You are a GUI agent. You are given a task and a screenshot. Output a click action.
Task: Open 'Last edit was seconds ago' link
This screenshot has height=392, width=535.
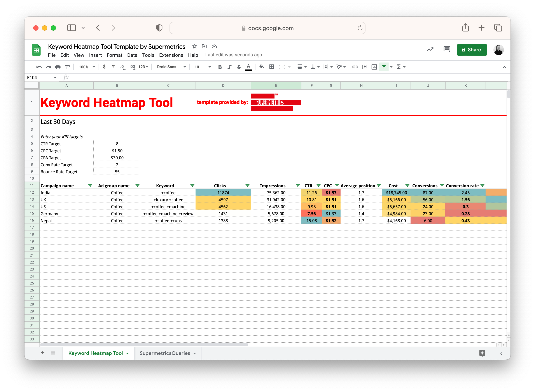click(233, 55)
